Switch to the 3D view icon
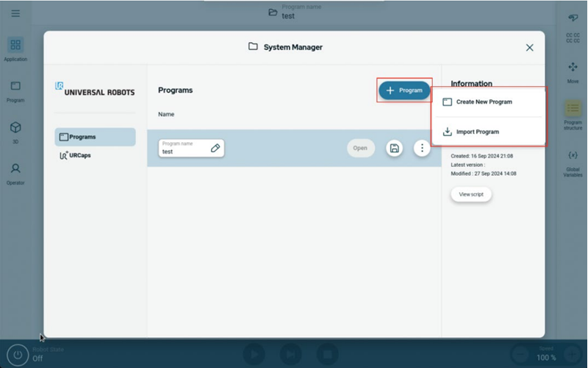The height and width of the screenshot is (368, 588). tap(15, 131)
